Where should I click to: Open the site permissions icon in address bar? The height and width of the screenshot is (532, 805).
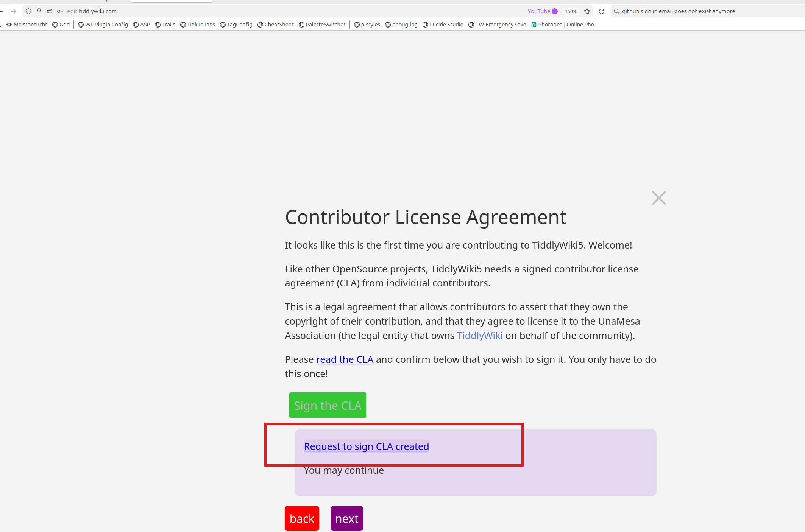[50, 11]
